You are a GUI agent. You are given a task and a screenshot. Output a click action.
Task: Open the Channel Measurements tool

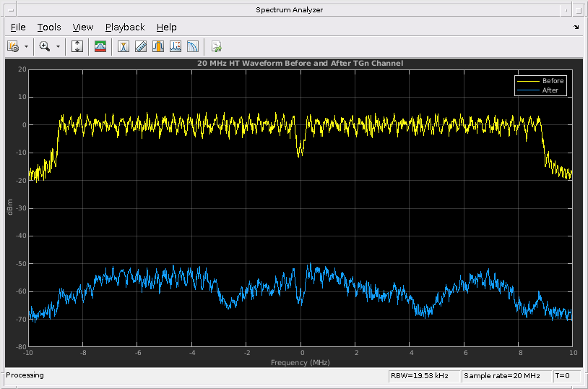158,46
